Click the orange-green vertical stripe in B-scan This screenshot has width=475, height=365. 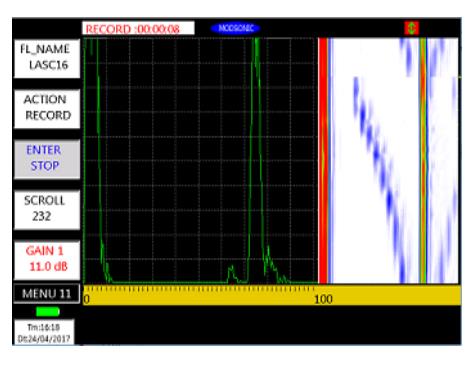coord(423,161)
